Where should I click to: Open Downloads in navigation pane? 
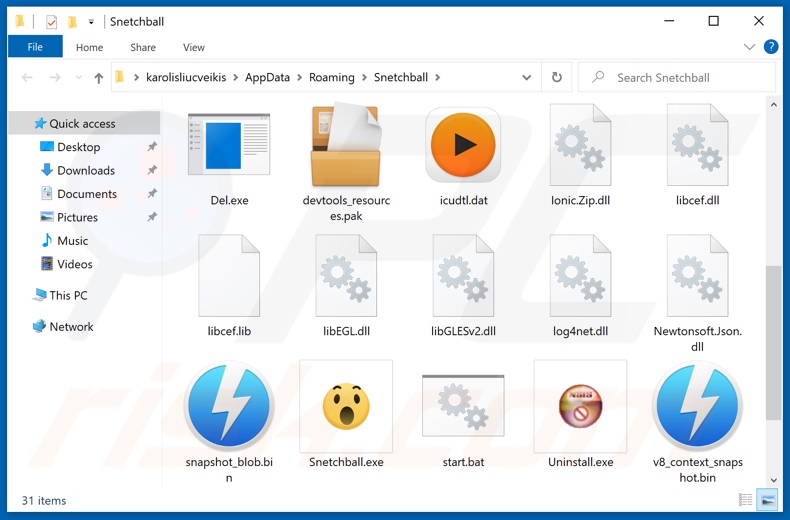point(86,170)
